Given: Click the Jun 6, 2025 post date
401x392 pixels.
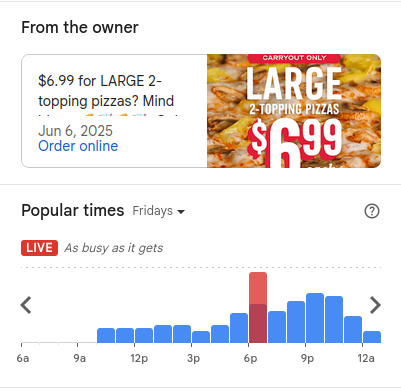Looking at the screenshot, I should [x=76, y=131].
